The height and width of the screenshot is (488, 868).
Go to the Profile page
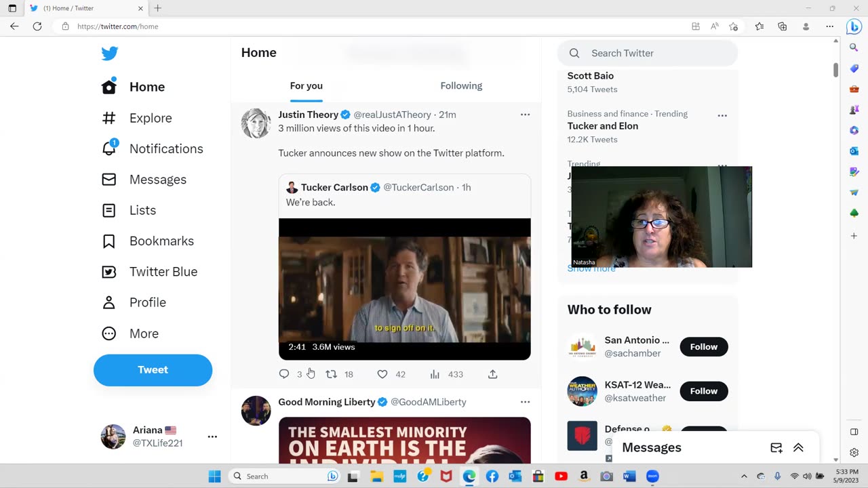tap(134, 302)
